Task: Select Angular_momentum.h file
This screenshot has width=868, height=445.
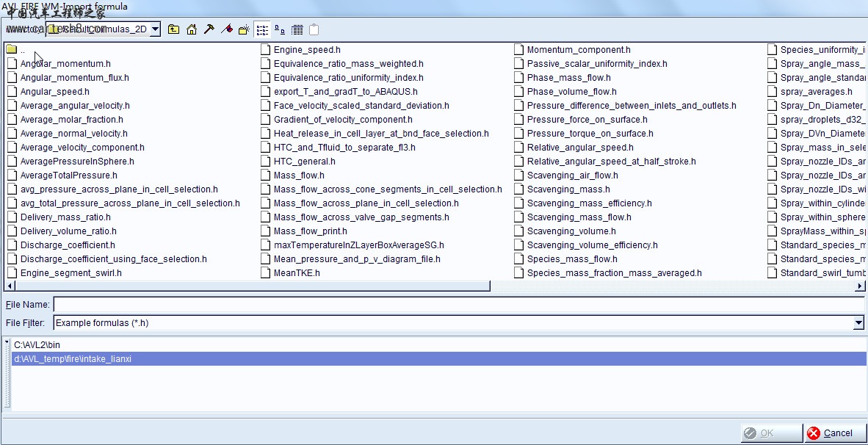Action: coord(59,64)
